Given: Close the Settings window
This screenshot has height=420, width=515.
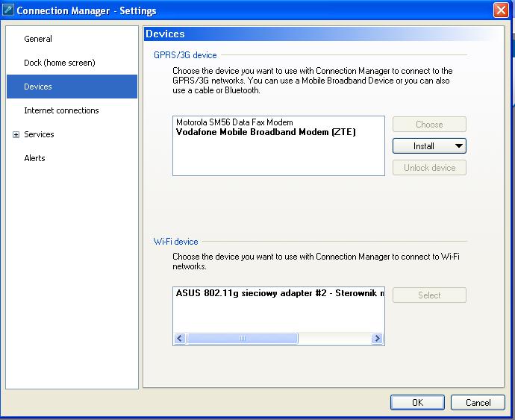Looking at the screenshot, I should tap(501, 10).
